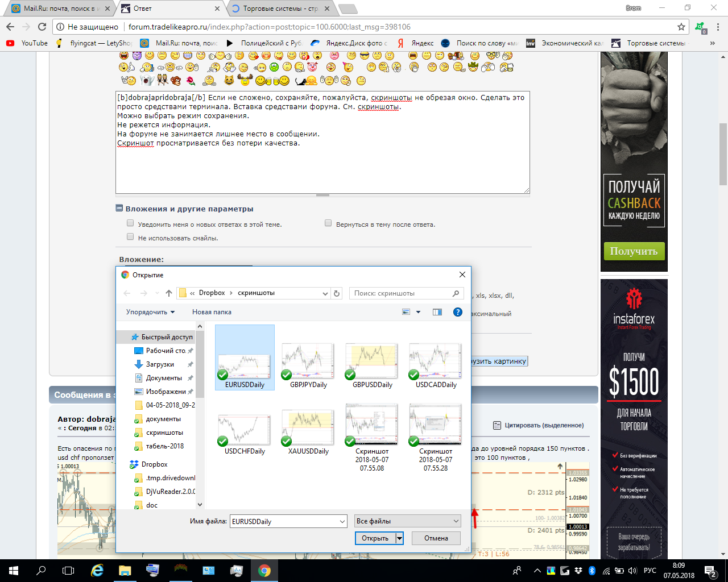Launch Chrome from the taskbar
Viewport: 728px width, 582px height.
coord(264,571)
